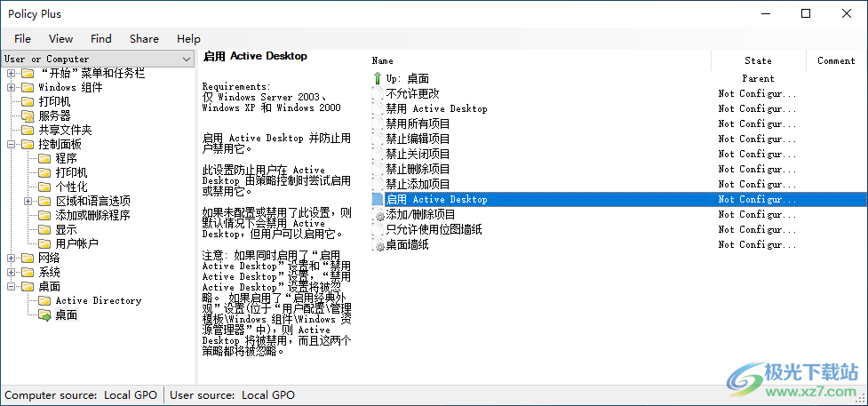Click the policy icon beside 禁用 Active Desktop
This screenshot has height=406, width=868.
click(378, 108)
